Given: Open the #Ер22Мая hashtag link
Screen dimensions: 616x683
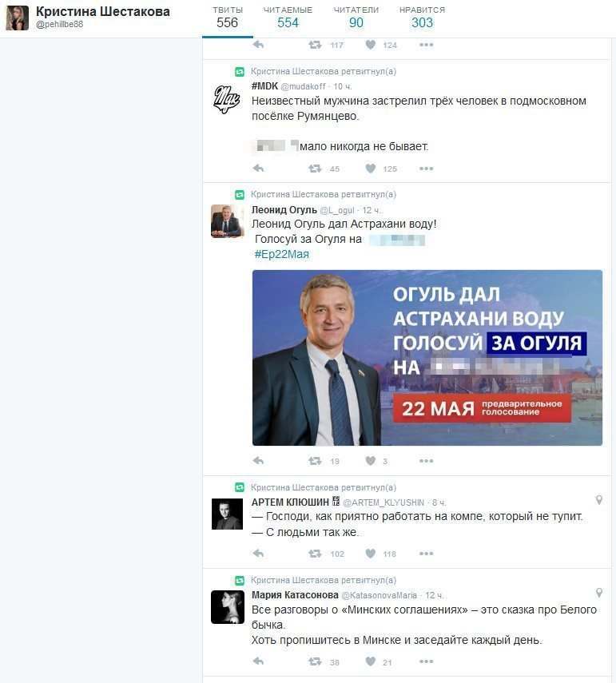Looking at the screenshot, I should (281, 254).
